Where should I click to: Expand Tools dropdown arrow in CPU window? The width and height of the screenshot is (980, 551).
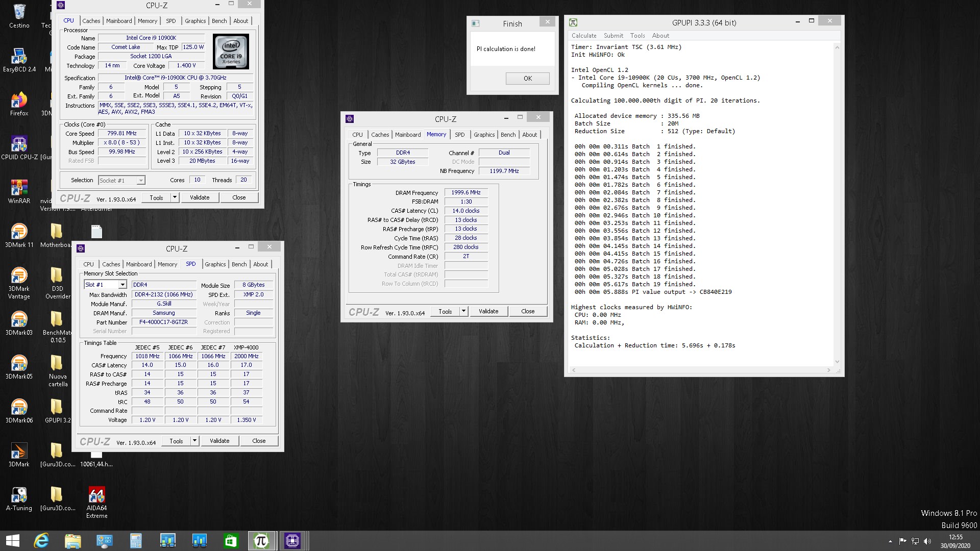[x=175, y=197]
